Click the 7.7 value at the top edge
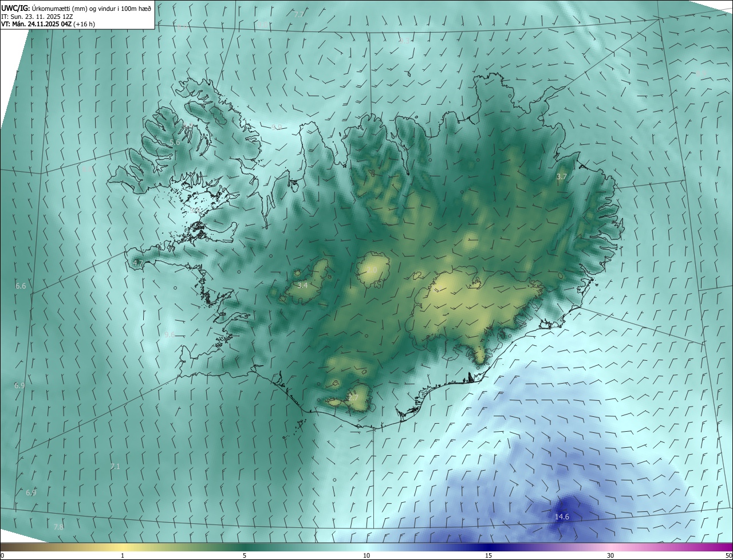733x560 pixels. click(299, 14)
